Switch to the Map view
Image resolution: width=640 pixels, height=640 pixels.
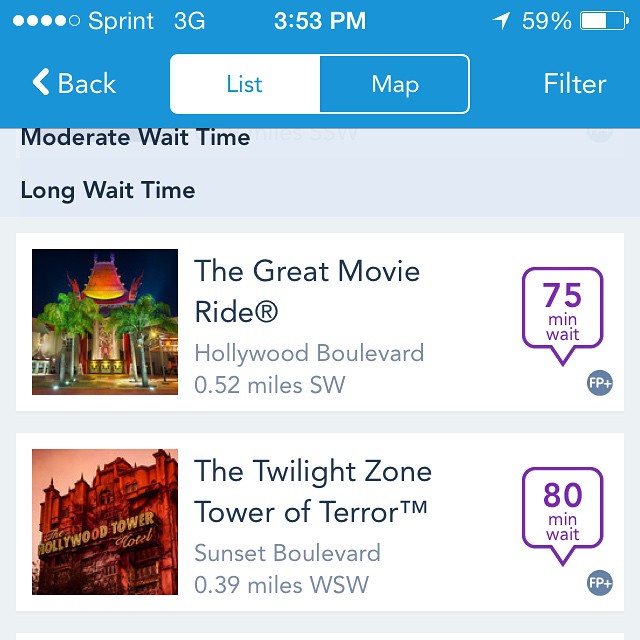point(394,84)
